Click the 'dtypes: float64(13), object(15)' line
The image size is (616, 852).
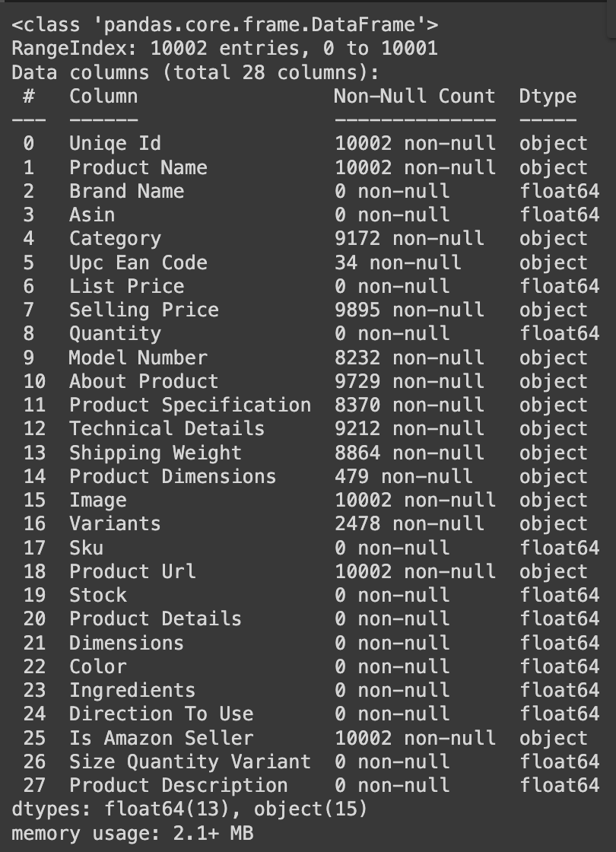(189, 809)
